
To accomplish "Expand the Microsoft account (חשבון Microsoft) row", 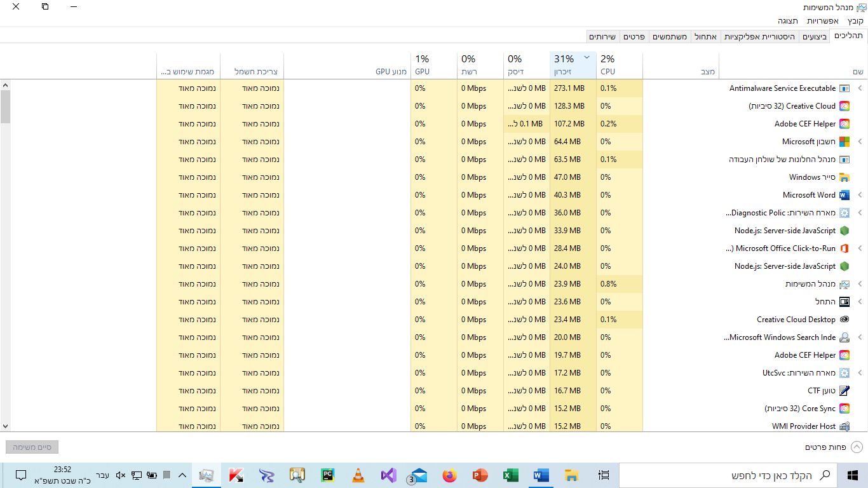I will pos(861,142).
